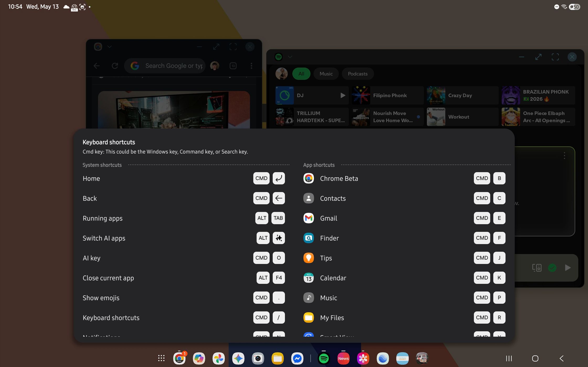Open Crazy Day playlist in Spotify

pos(462,95)
